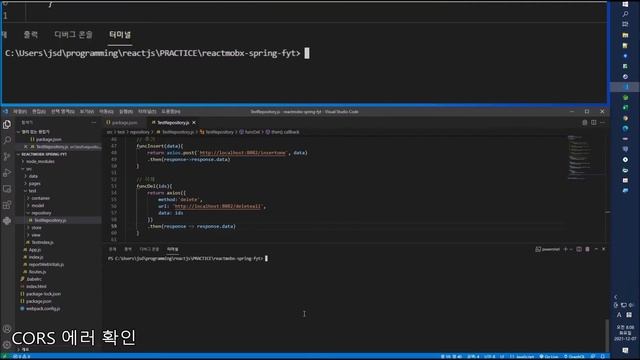
Task: Open the Accounts icon in the activity bar
Action: click(x=7, y=329)
